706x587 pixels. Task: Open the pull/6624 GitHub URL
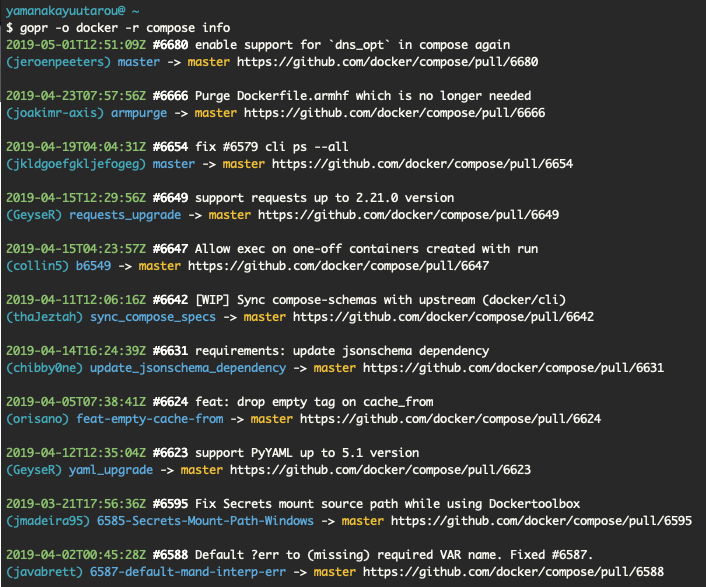tap(450, 419)
